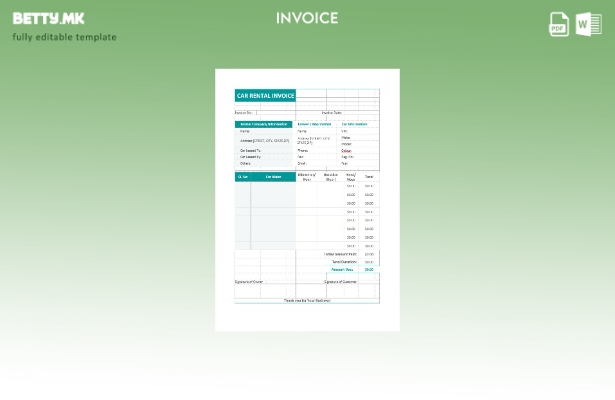
Task: Click the Thank you footer line
Action: pyautogui.click(x=307, y=300)
